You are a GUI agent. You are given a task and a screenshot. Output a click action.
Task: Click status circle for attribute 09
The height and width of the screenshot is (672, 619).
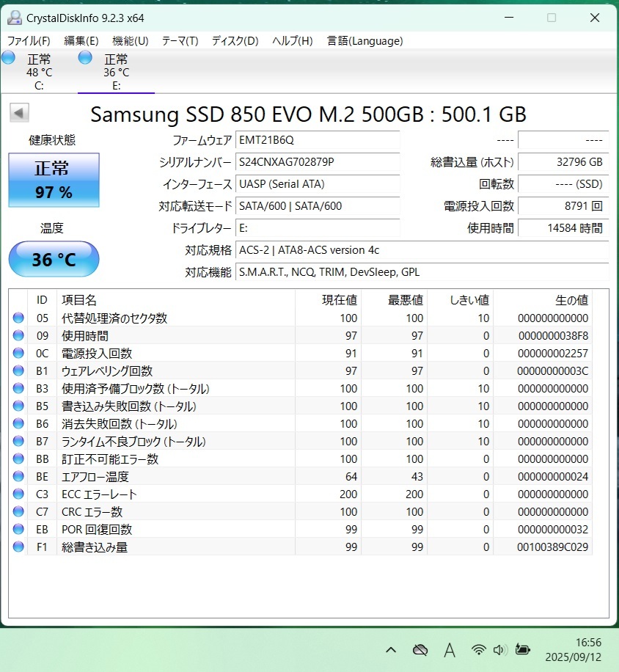[18, 335]
